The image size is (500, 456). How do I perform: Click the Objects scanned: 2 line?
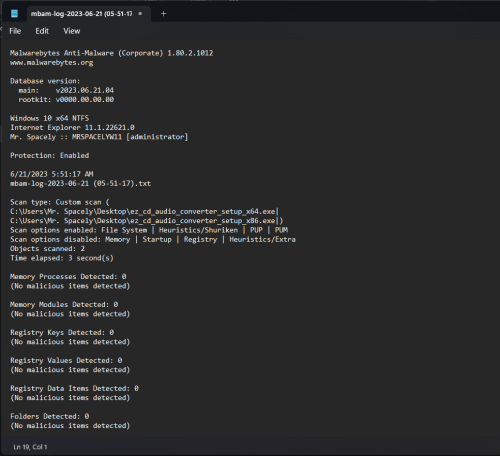47,249
